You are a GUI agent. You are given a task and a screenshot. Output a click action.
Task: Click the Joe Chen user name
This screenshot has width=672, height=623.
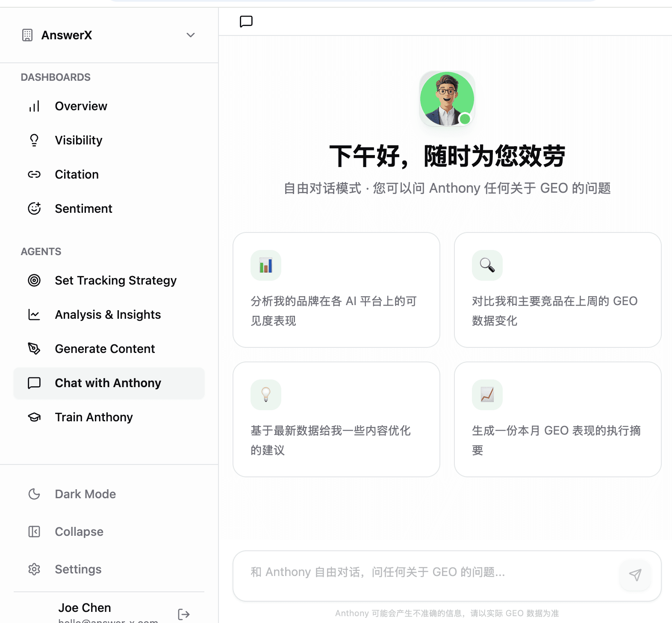85,608
